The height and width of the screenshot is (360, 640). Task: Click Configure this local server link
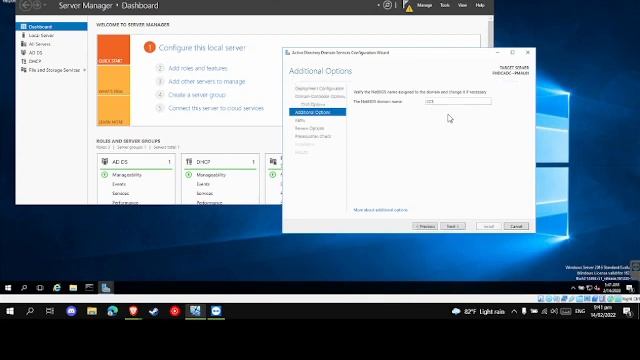click(x=202, y=48)
